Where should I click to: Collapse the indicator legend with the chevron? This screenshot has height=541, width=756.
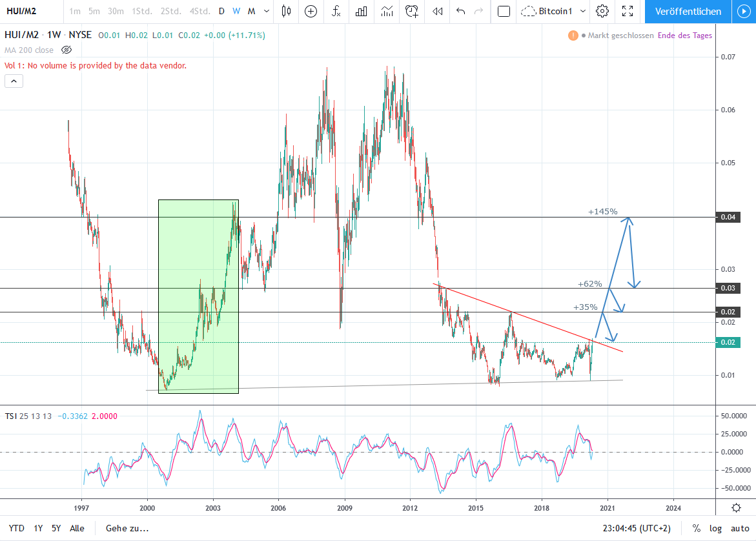click(14, 81)
